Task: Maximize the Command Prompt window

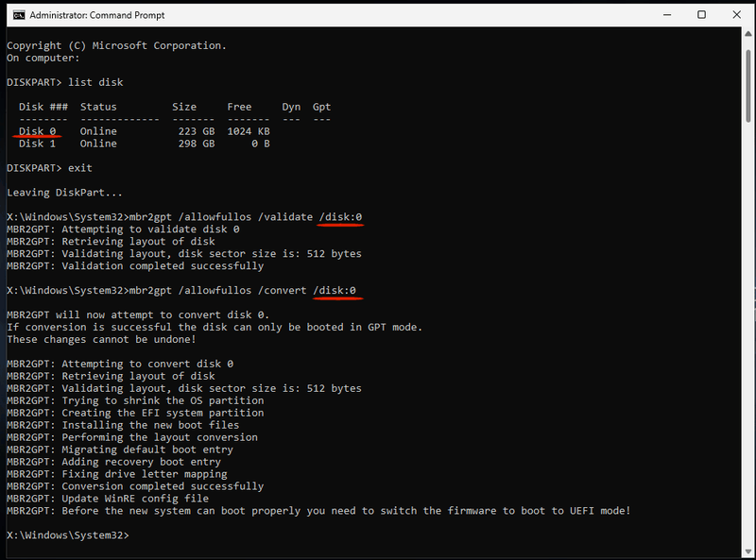Action: coord(701,15)
